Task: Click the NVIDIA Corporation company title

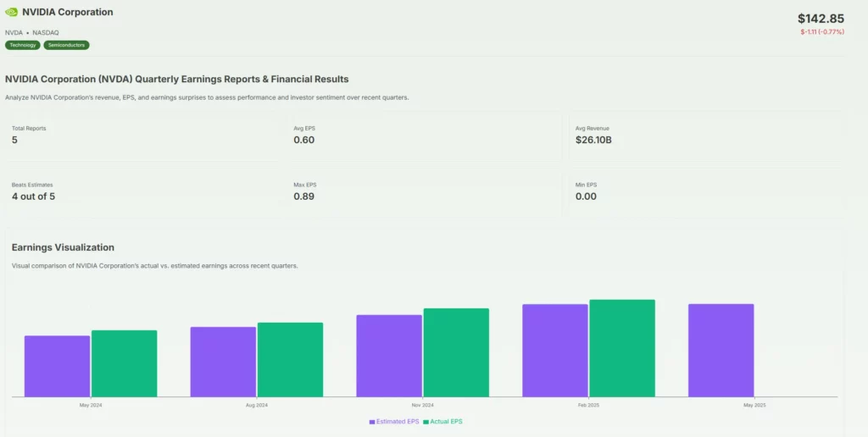Action: pyautogui.click(x=68, y=13)
